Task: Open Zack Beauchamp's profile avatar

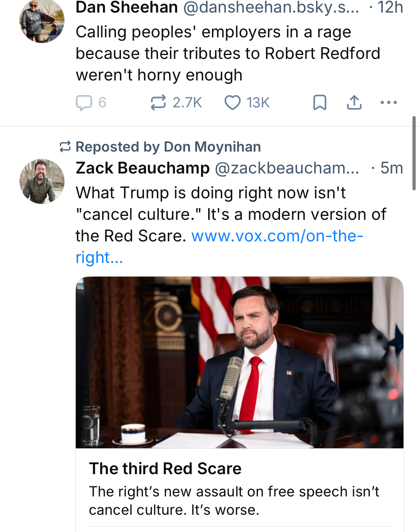Action: click(42, 181)
